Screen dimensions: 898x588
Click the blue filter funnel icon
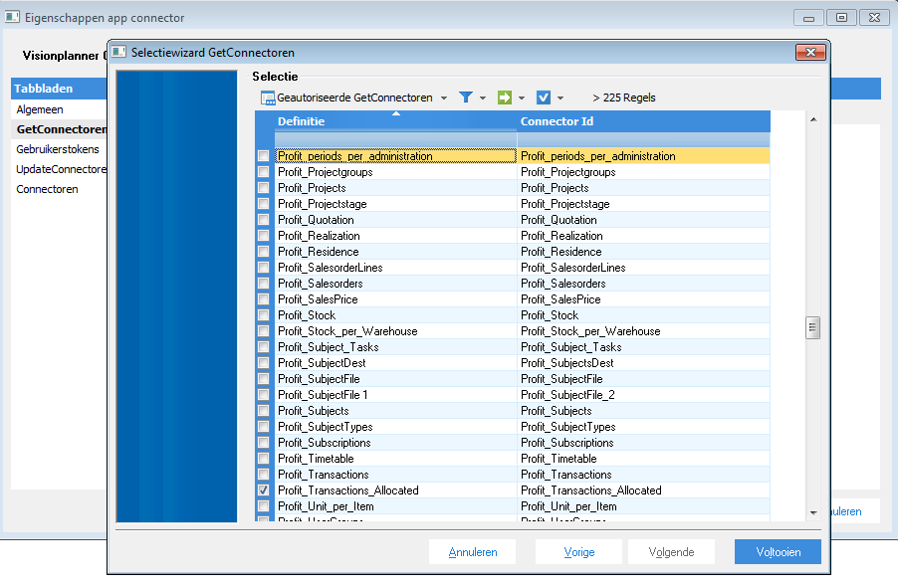466,98
